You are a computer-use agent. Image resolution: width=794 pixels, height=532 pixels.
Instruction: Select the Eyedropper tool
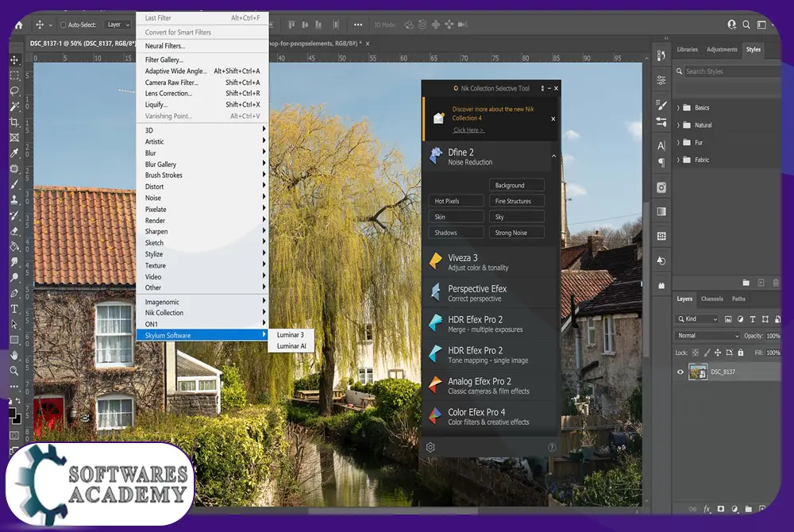pos(14,153)
